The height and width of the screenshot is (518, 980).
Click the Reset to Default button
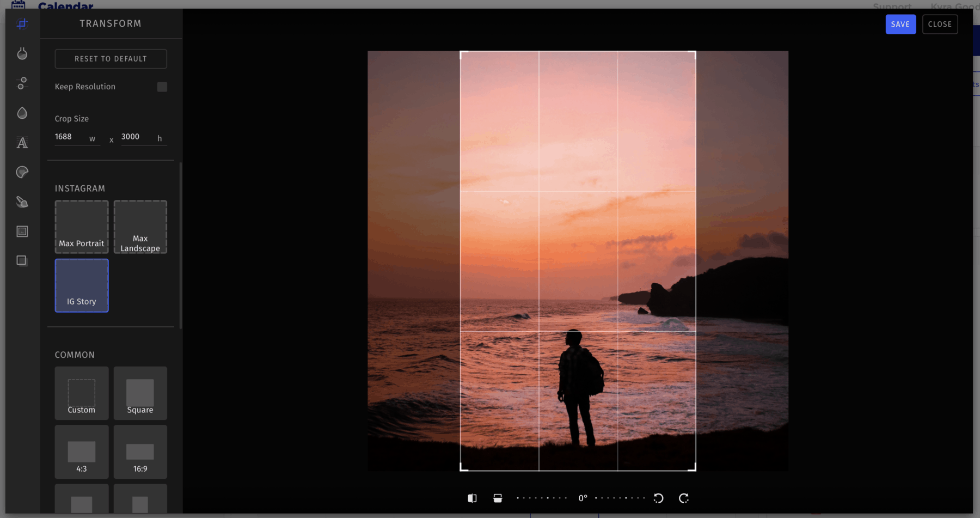pos(111,59)
